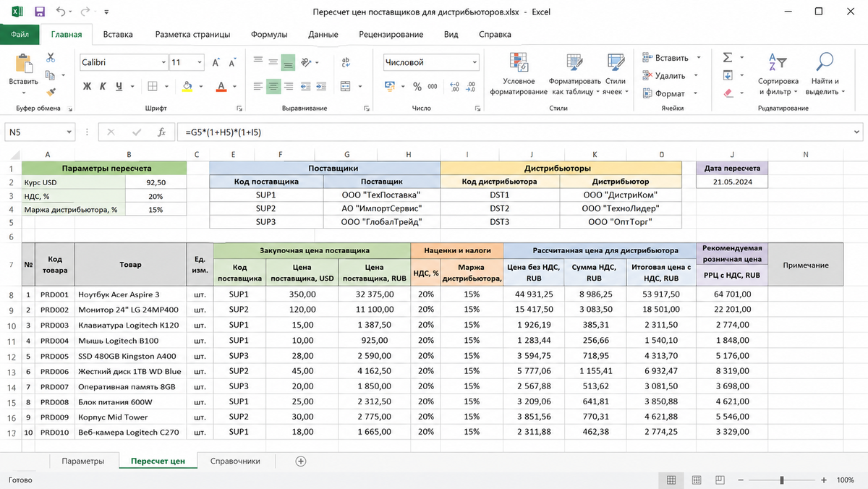Click the AutoSum sigma icon
This screenshot has width=868, height=489.
tap(728, 58)
